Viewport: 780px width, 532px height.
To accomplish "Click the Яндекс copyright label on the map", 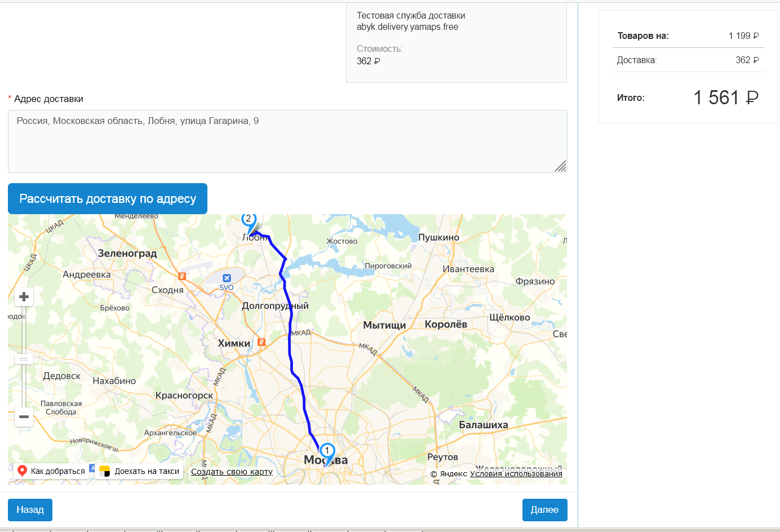I will click(449, 473).
